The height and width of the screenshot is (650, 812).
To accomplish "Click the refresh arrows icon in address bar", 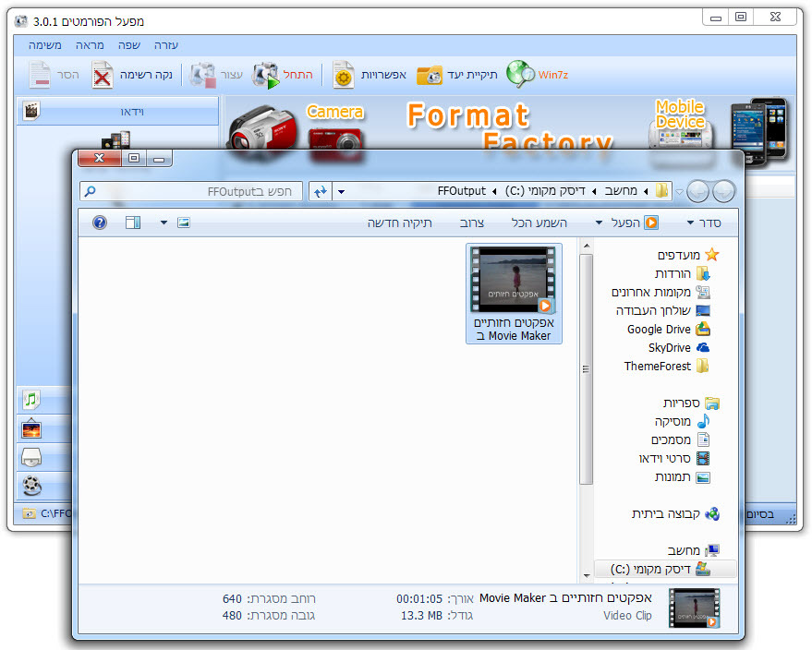I will [x=321, y=191].
